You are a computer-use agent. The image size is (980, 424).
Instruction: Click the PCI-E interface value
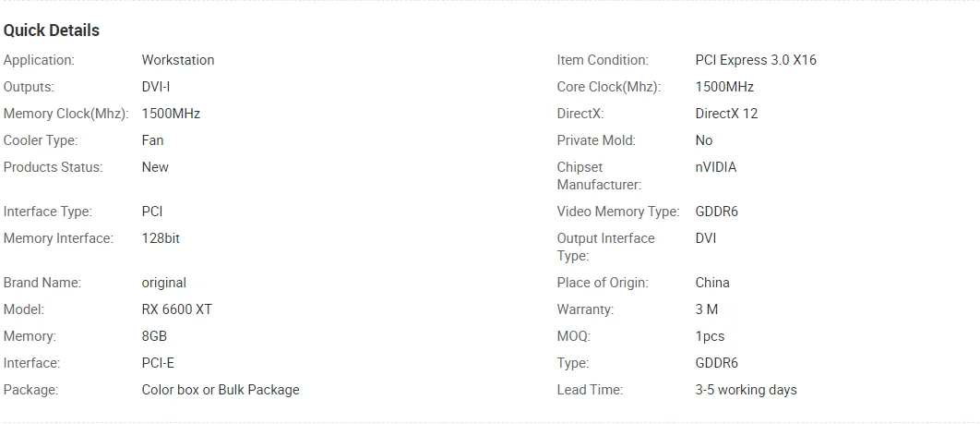[158, 363]
